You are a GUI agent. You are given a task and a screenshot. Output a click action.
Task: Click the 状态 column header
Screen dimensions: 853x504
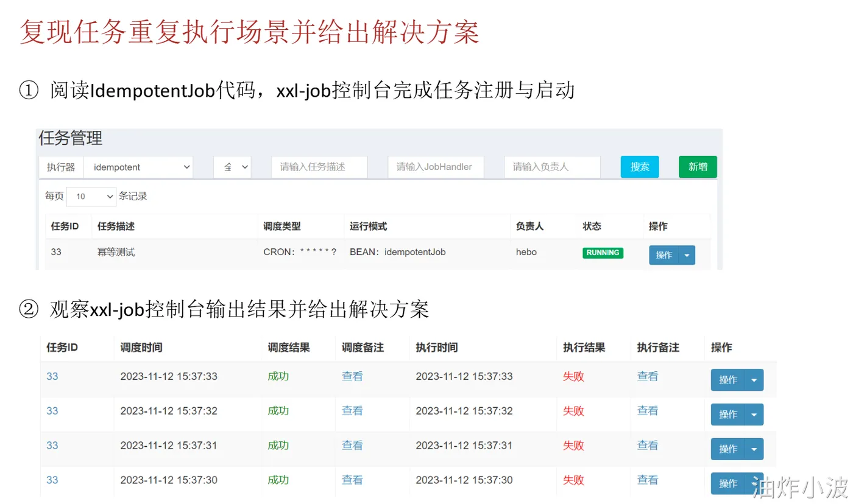click(x=592, y=226)
